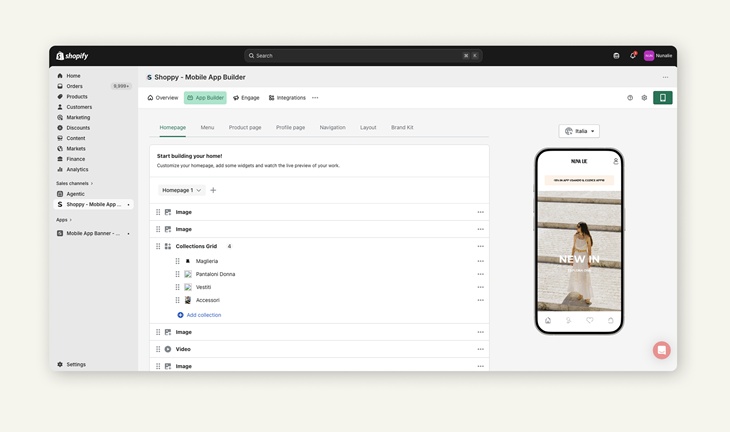Click drag handle of Video widget

(158, 349)
